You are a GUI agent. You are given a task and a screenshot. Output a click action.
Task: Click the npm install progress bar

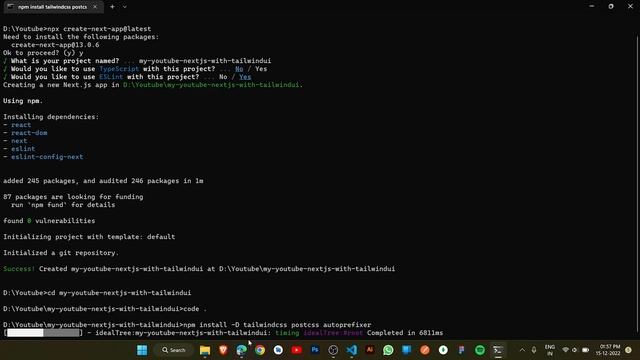click(43, 333)
